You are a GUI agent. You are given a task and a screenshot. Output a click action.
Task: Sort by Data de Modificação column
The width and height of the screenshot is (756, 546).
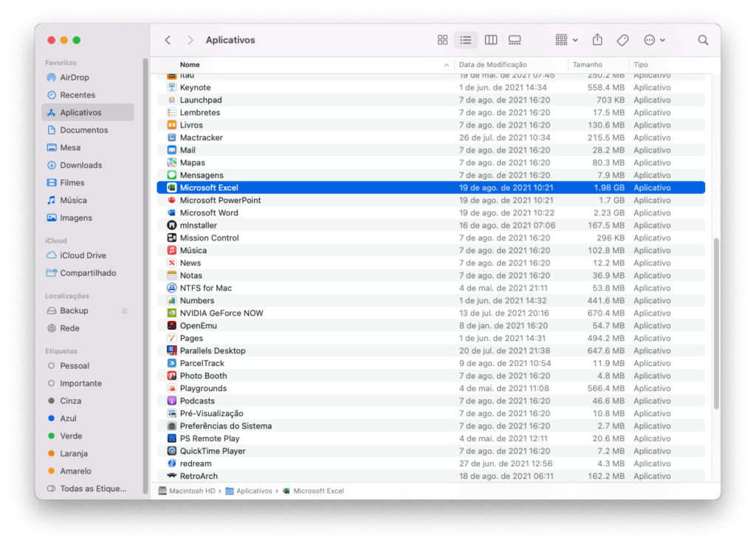pos(492,65)
